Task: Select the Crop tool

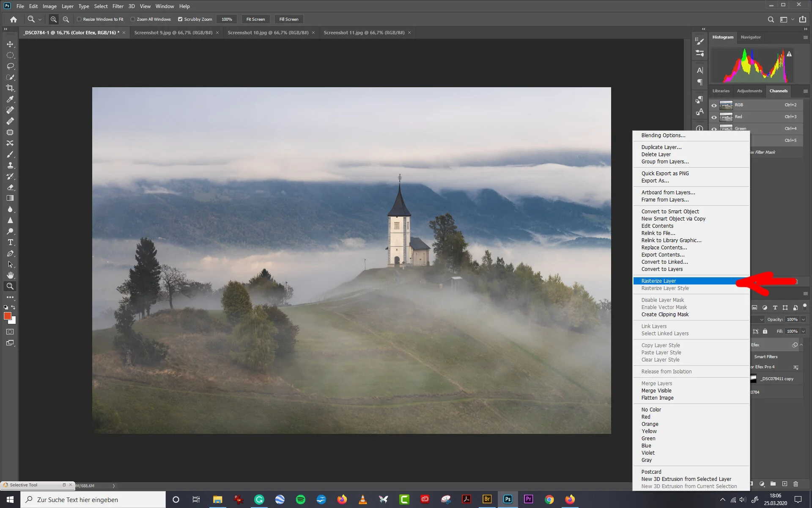Action: pos(10,88)
